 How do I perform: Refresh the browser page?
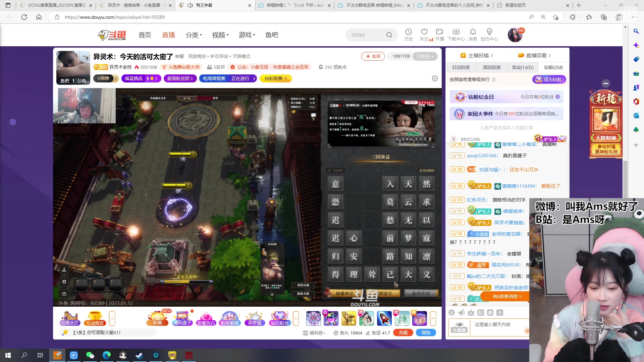click(x=24, y=17)
